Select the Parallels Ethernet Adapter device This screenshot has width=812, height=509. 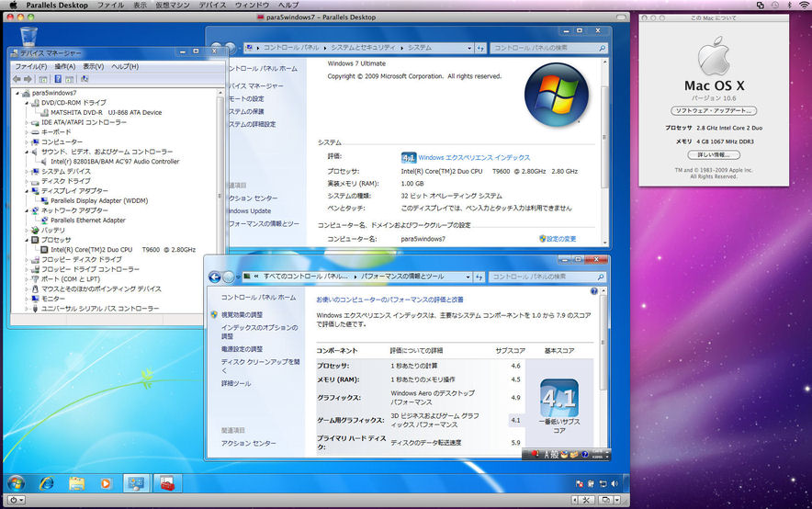point(88,221)
